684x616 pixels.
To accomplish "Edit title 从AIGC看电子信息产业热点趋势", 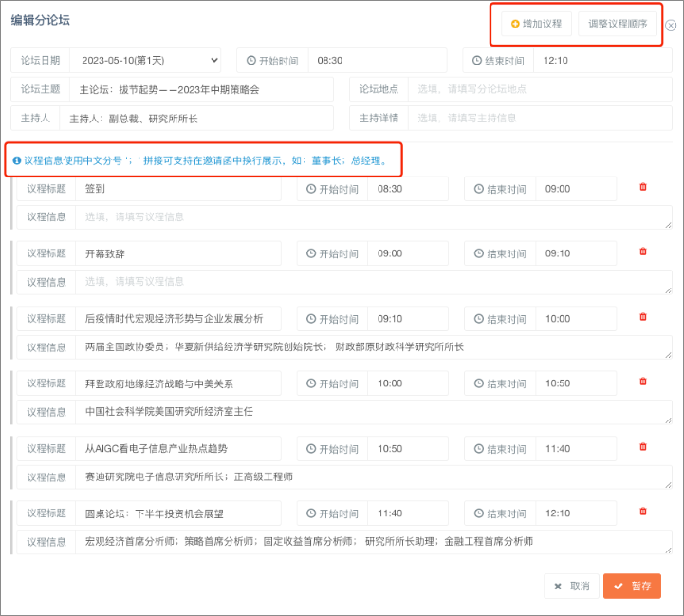I will [x=178, y=449].
